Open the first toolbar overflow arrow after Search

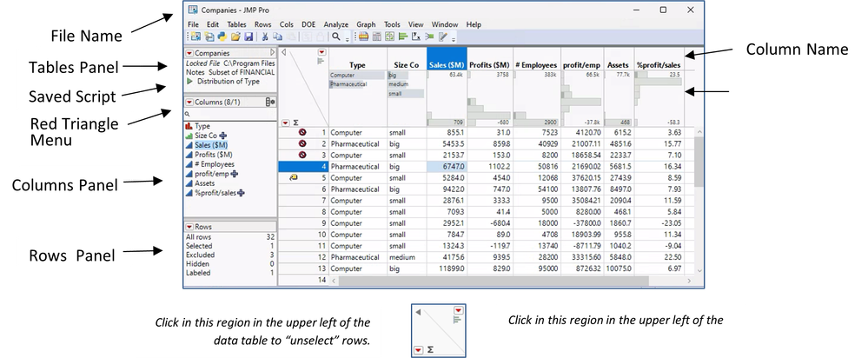tap(347, 39)
